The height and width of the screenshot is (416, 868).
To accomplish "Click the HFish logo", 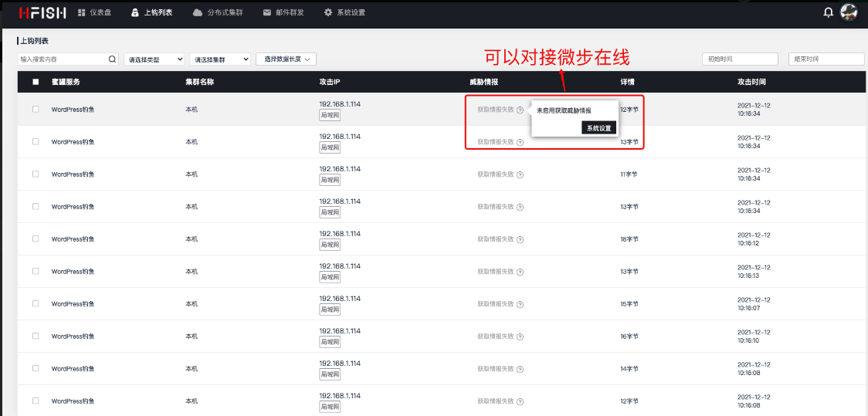I will pyautogui.click(x=42, y=12).
